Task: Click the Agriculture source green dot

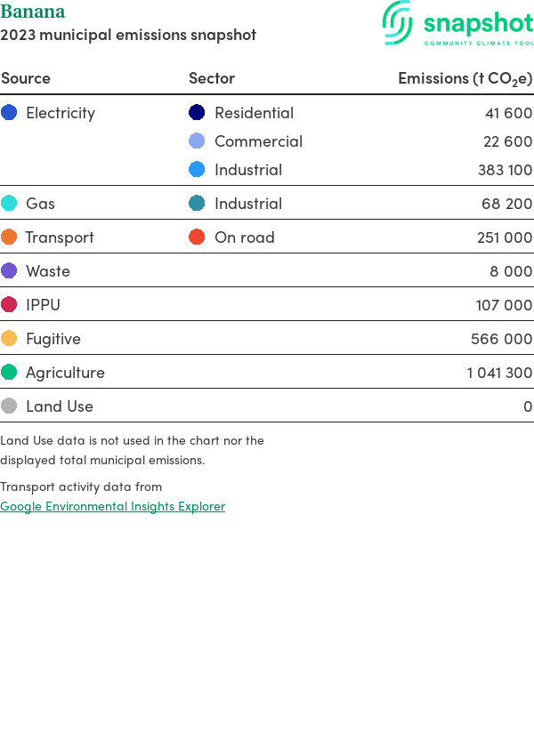Action: click(9, 373)
